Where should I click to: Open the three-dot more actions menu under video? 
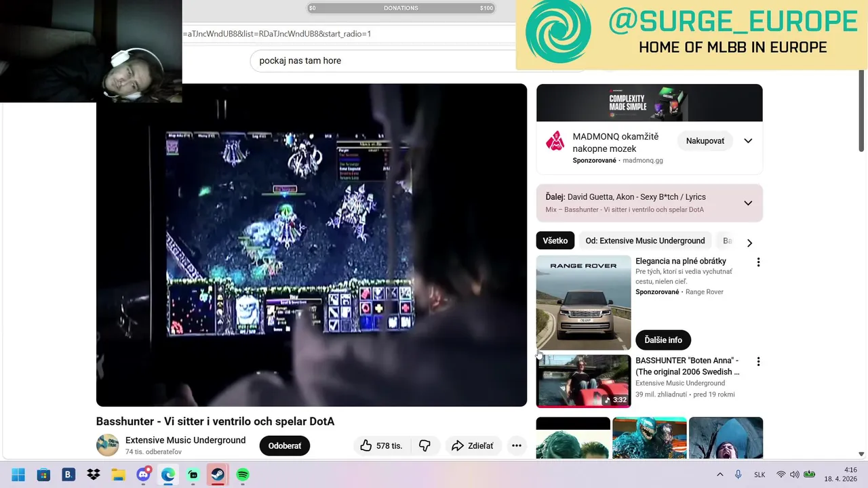click(516, 445)
